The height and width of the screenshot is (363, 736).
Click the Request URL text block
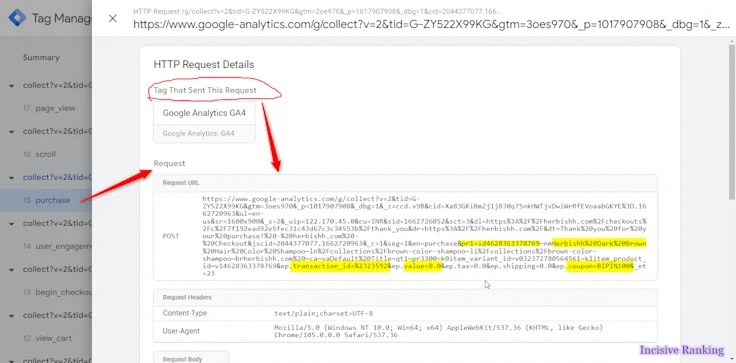424,236
